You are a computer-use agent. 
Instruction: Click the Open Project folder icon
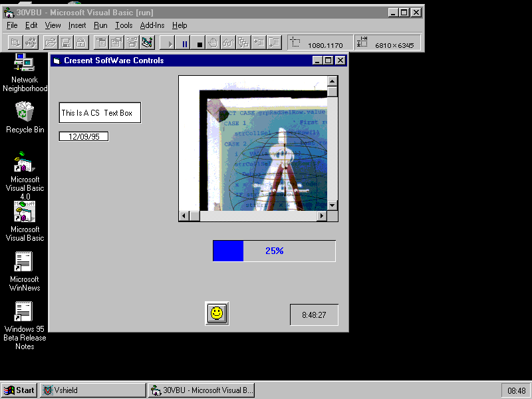pyautogui.click(x=51, y=43)
